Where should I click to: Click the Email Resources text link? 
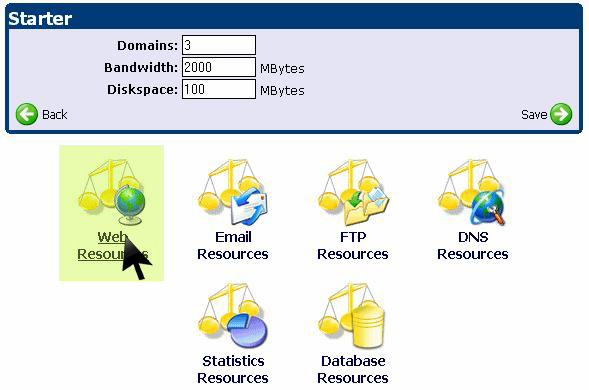click(x=233, y=246)
